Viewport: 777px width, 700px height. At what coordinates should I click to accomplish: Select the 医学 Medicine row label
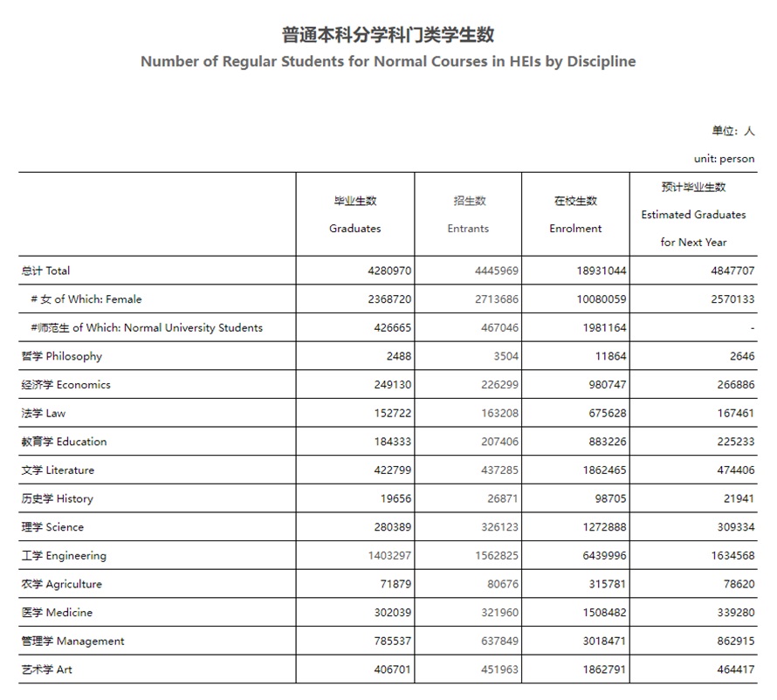point(57,613)
